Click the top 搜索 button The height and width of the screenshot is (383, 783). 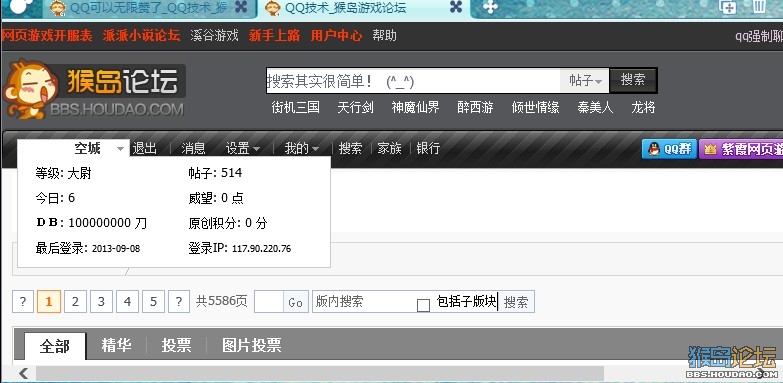(633, 80)
